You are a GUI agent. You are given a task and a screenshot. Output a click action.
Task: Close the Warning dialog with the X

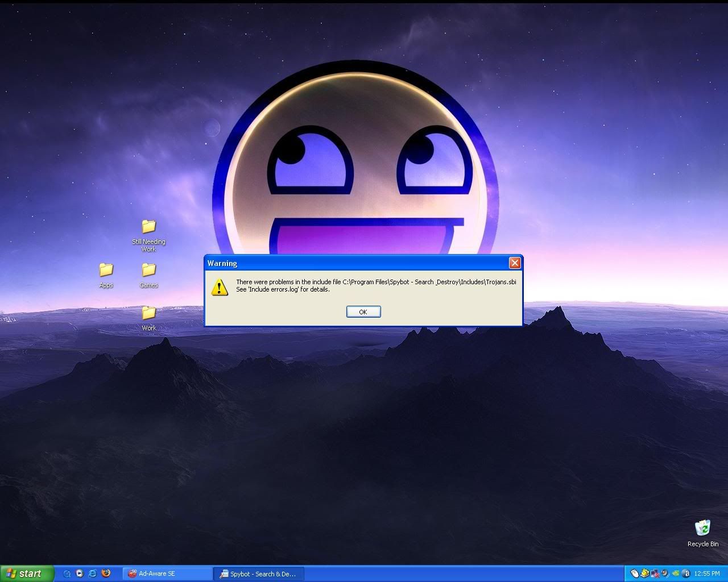click(515, 263)
